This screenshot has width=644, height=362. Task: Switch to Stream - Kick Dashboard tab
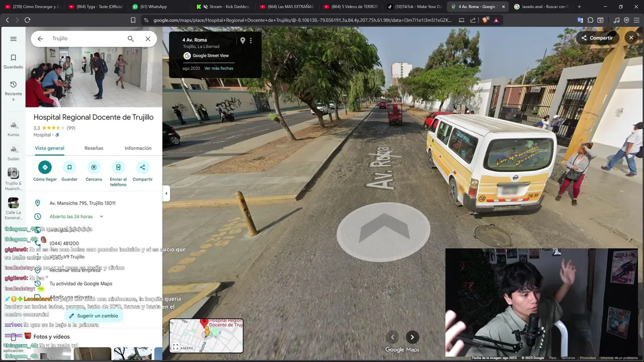click(223, 7)
